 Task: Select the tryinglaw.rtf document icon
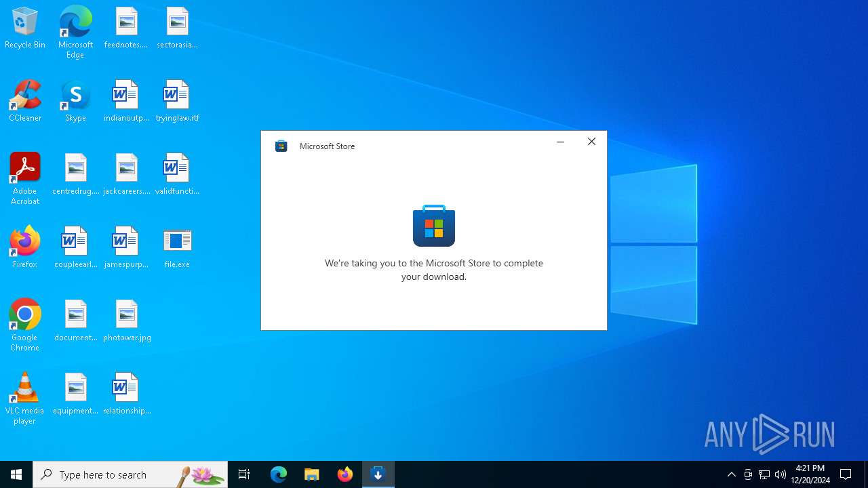click(x=177, y=102)
